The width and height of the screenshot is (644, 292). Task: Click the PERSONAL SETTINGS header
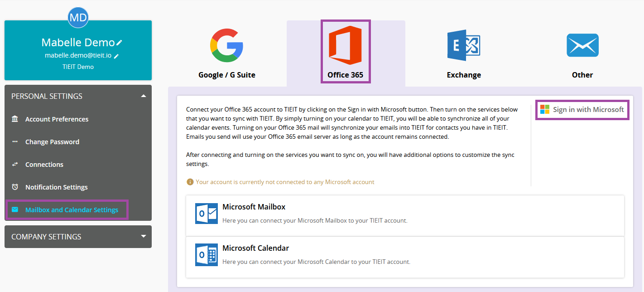point(78,96)
